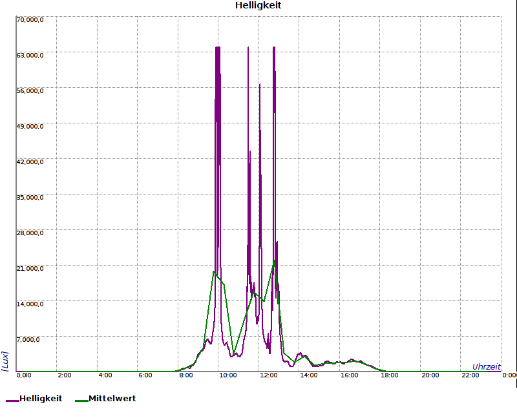Select the 8:00 time axis tick
Screen dimensions: 517x420
pyautogui.click(x=186, y=375)
